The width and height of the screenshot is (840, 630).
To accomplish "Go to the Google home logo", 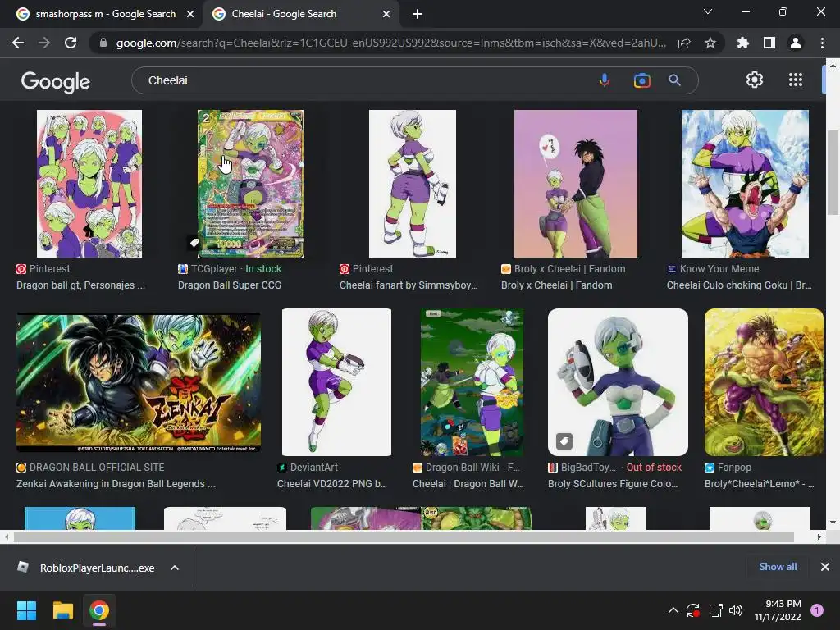I will coord(56,81).
